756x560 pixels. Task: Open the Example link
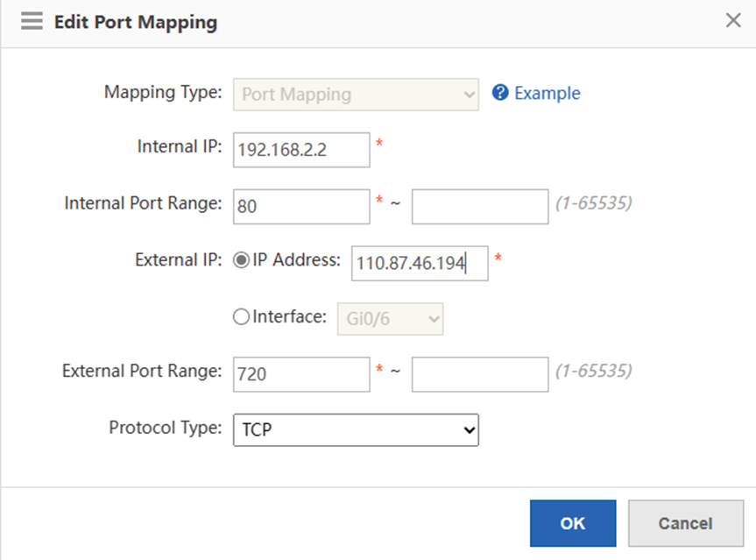click(548, 93)
